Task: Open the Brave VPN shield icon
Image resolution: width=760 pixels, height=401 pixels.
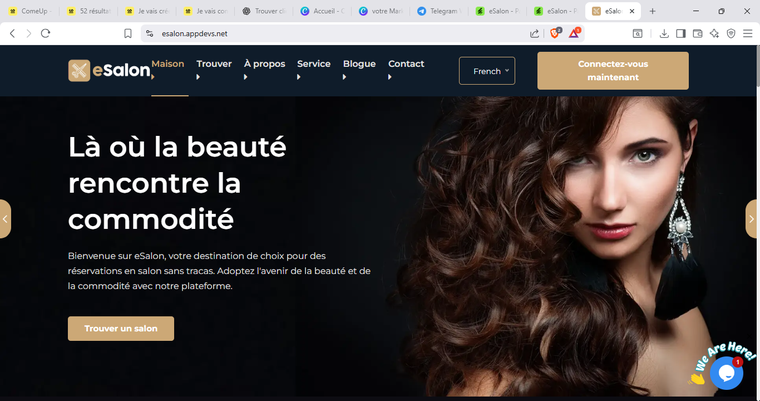Action: [x=731, y=33]
